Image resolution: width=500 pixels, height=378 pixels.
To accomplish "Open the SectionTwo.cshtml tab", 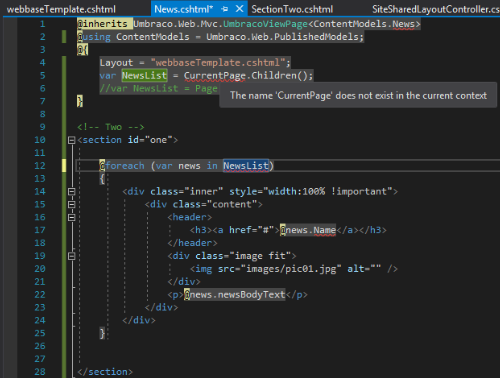I will [x=292, y=9].
